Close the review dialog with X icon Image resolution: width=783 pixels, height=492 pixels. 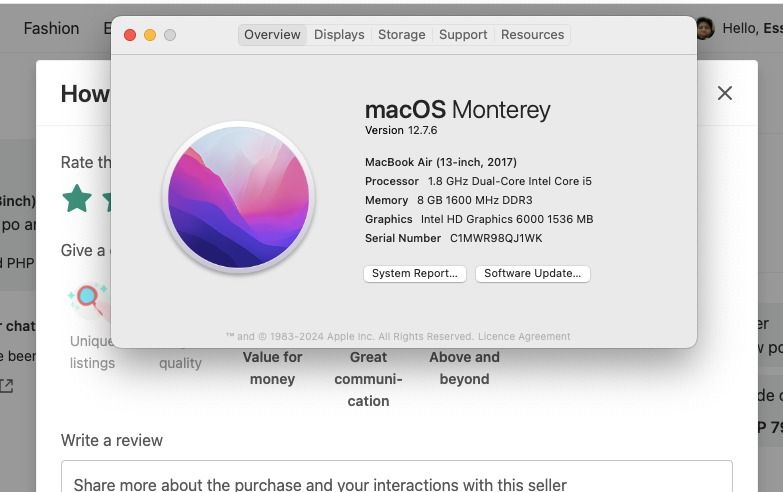(x=725, y=93)
